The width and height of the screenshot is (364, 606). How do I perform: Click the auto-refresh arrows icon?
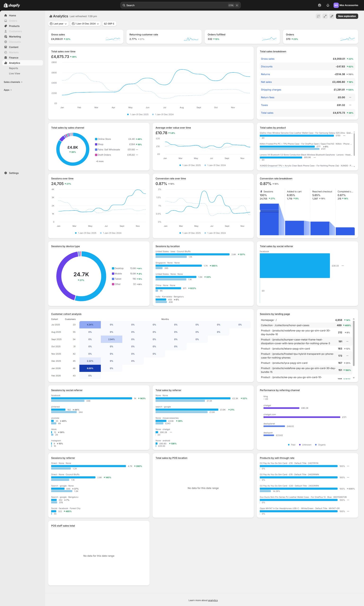318,16
